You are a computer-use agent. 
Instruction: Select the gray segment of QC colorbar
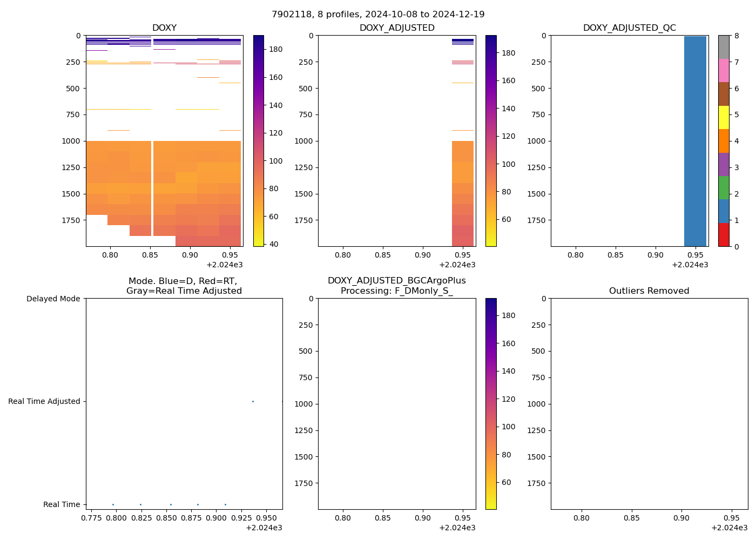724,47
